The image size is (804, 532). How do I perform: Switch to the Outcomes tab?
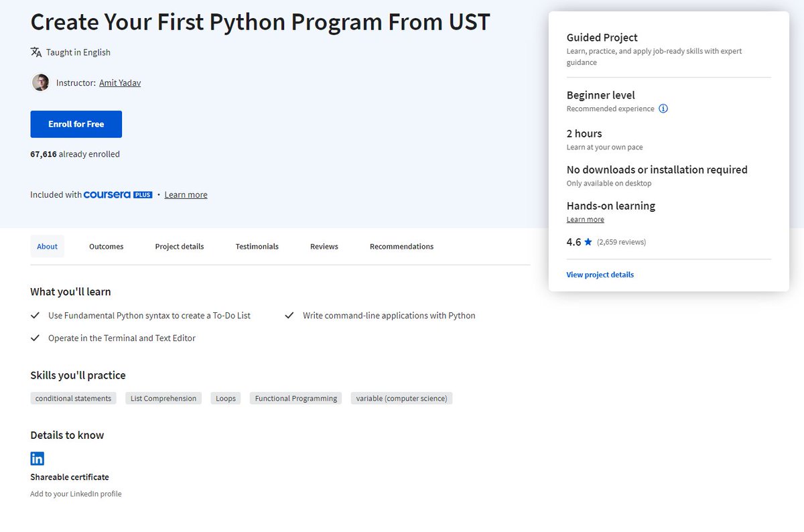(107, 246)
